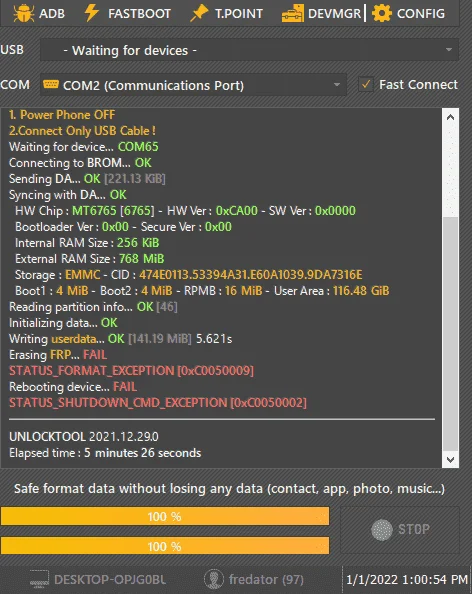Click the 0xCA00 HW Ver value
The height and width of the screenshot is (594, 472).
click(236, 211)
